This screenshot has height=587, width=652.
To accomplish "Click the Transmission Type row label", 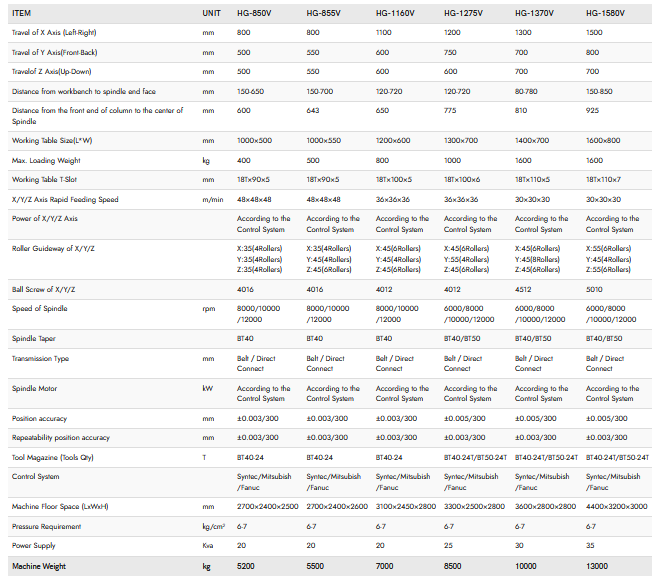I will point(41,358).
